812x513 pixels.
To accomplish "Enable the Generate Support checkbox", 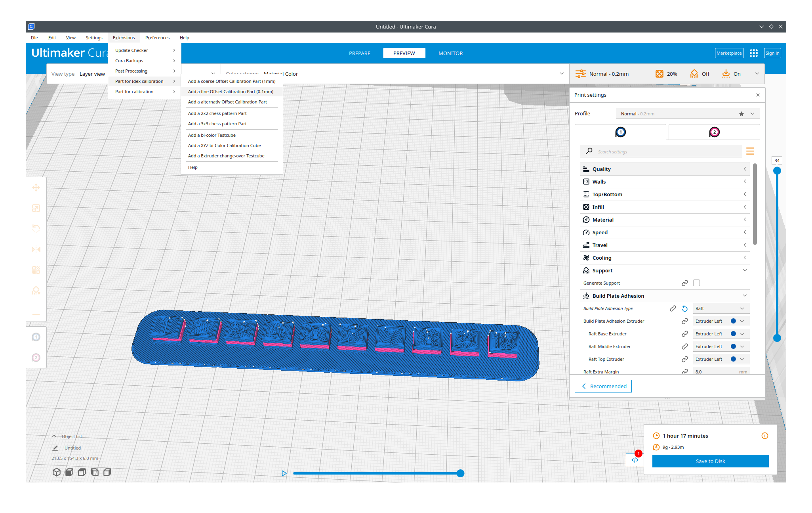I will coord(697,283).
